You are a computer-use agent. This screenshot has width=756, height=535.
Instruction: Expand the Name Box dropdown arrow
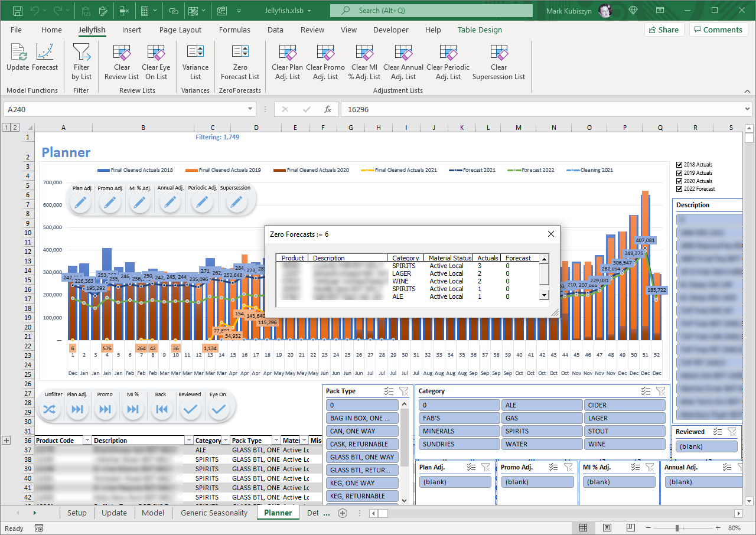click(250, 109)
